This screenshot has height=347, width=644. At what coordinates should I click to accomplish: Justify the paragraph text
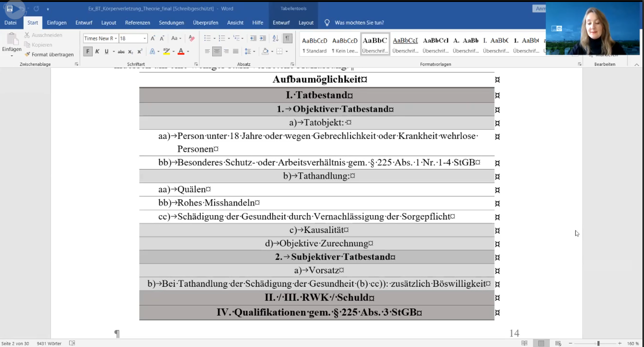click(236, 51)
